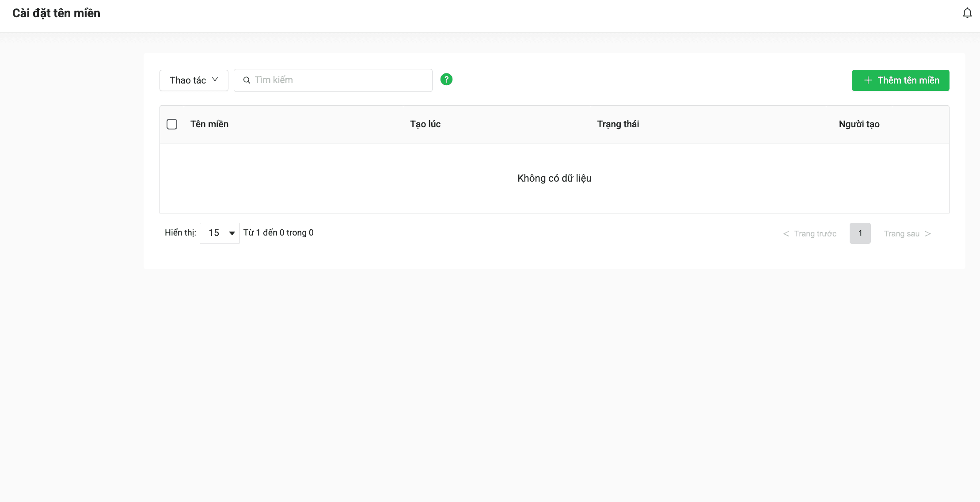The image size is (980, 502).
Task: Go to Trang trước page link
Action: [815, 234]
